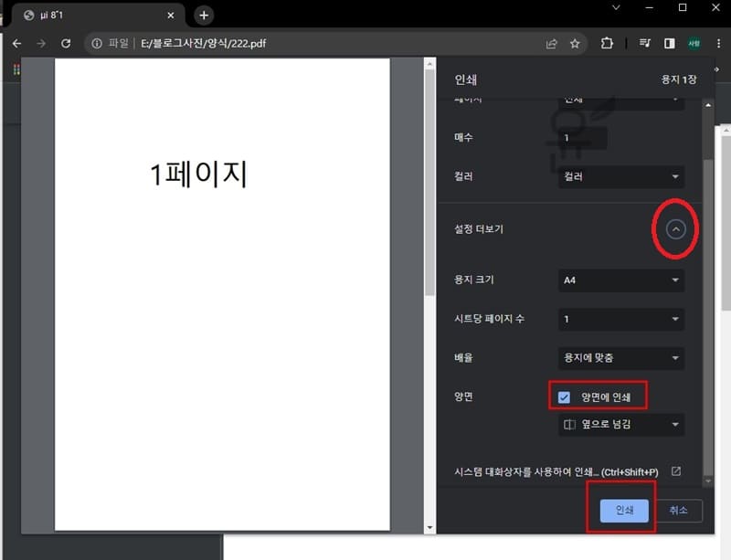The height and width of the screenshot is (560, 731).
Task: Expand the 시트당 페이지 수 dropdown
Action: pos(621,320)
